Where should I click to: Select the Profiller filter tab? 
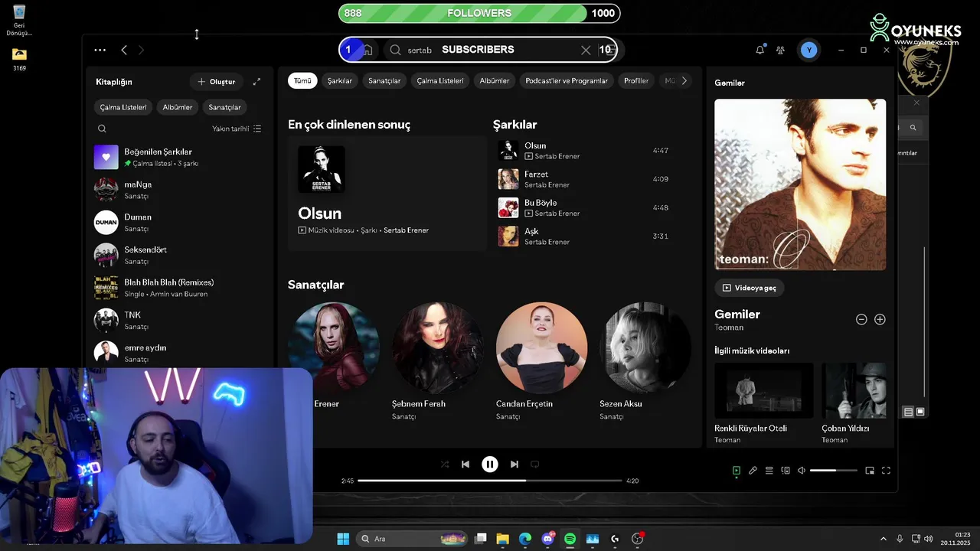point(636,80)
